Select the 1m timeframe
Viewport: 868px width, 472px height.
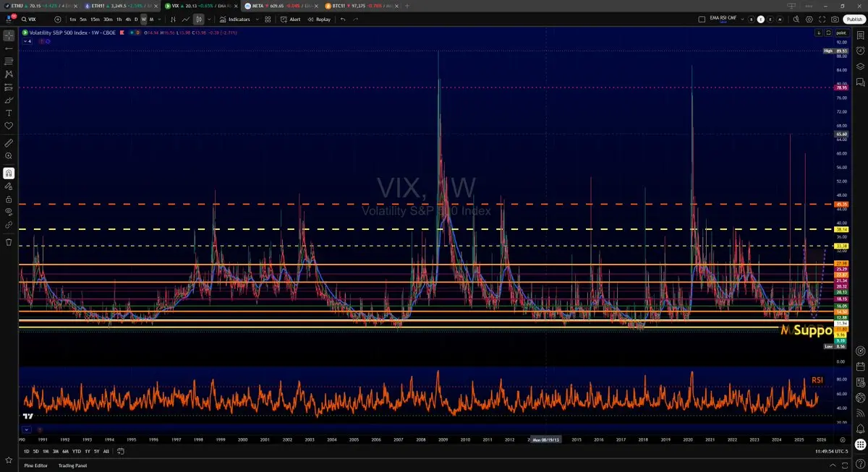click(x=73, y=19)
